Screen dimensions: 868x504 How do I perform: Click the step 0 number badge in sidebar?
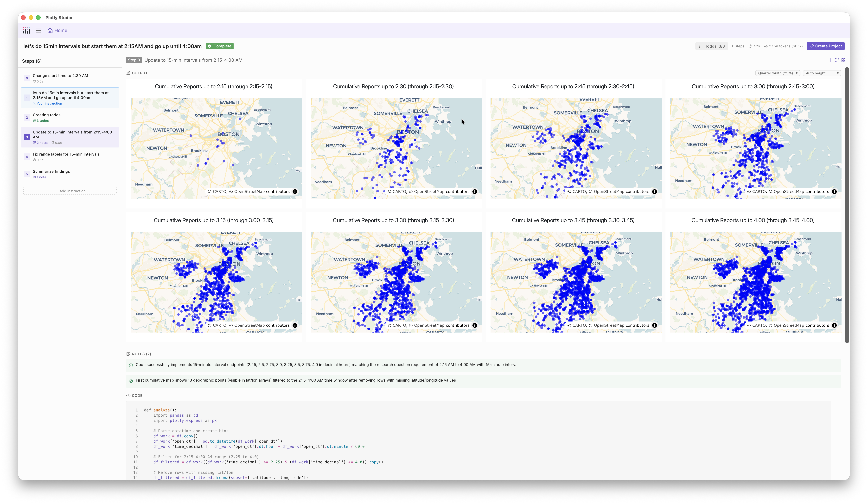pos(27,78)
